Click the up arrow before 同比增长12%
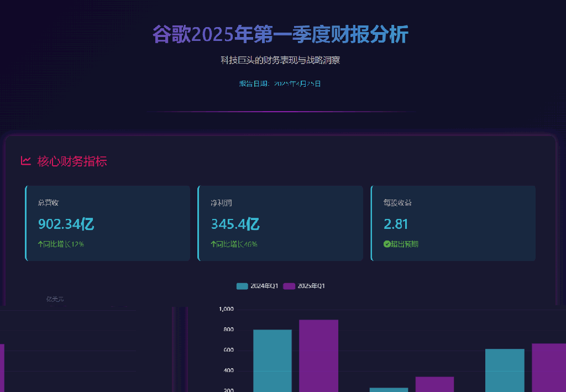This screenshot has width=566, height=392. coord(40,244)
